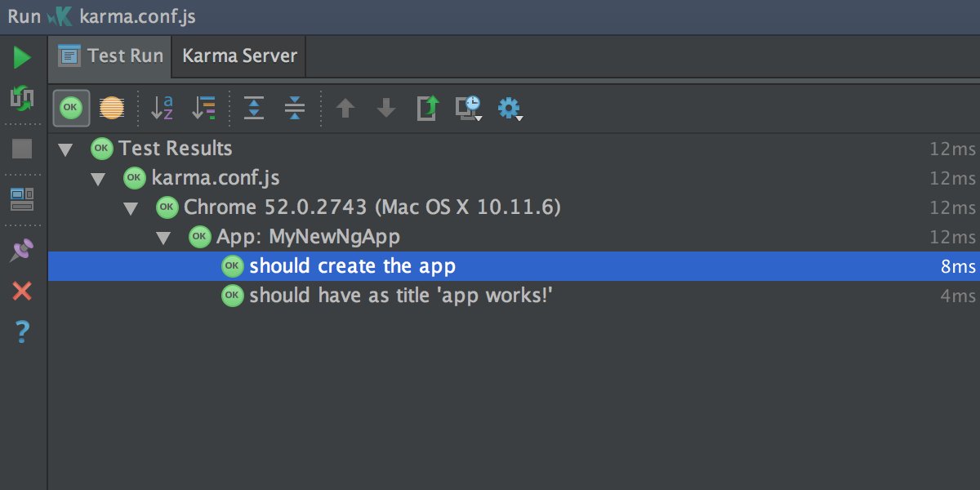Image resolution: width=980 pixels, height=490 pixels.
Task: Collapse the Chrome 52.0.2743 node
Action: click(131, 208)
